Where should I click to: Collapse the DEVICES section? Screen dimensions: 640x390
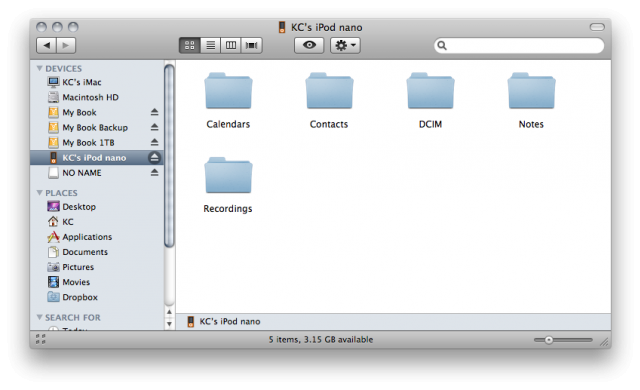40,69
